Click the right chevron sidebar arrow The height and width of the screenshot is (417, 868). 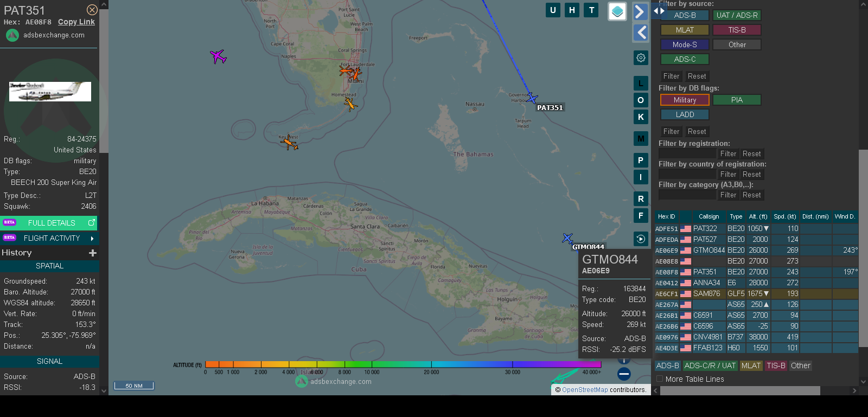pyautogui.click(x=641, y=11)
